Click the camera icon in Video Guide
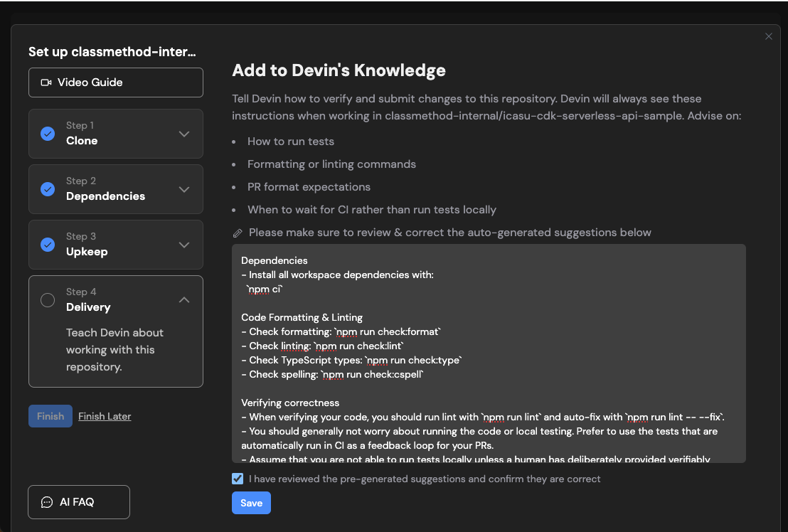Screen dimensions: 788x532 [x=46, y=83]
